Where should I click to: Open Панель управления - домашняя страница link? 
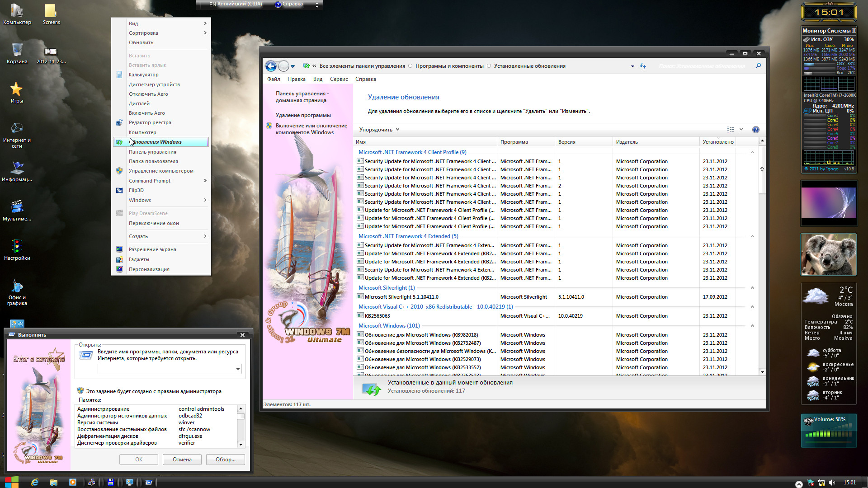click(302, 97)
